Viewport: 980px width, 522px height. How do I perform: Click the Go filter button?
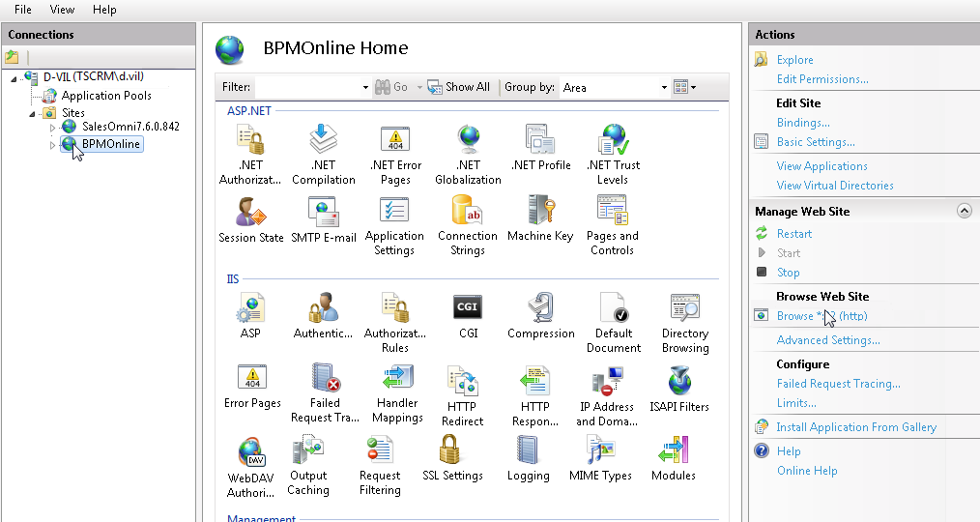tap(391, 87)
